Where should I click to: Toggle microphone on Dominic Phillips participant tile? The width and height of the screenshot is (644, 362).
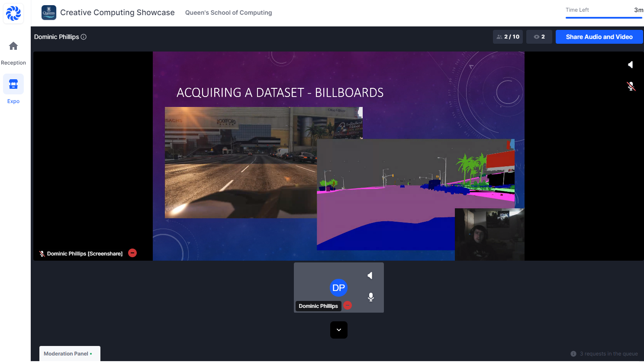click(x=371, y=297)
